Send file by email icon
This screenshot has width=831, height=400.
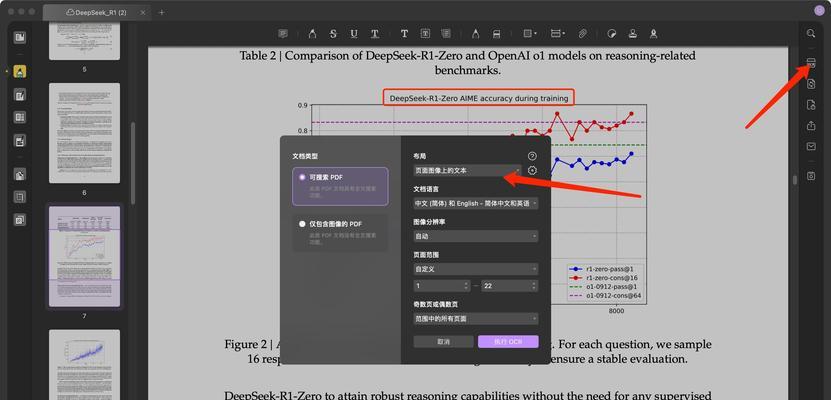(811, 147)
